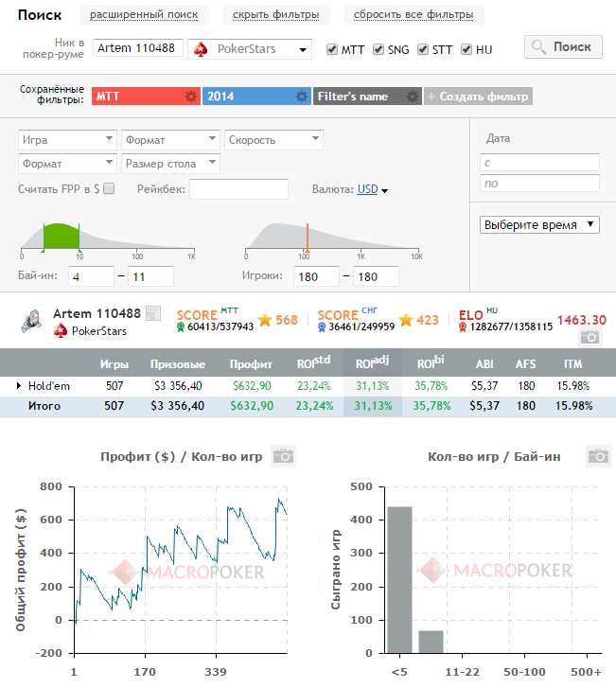Screen dimensions: 616x688
Task: Sort table by AFS column
Action: pos(525,364)
